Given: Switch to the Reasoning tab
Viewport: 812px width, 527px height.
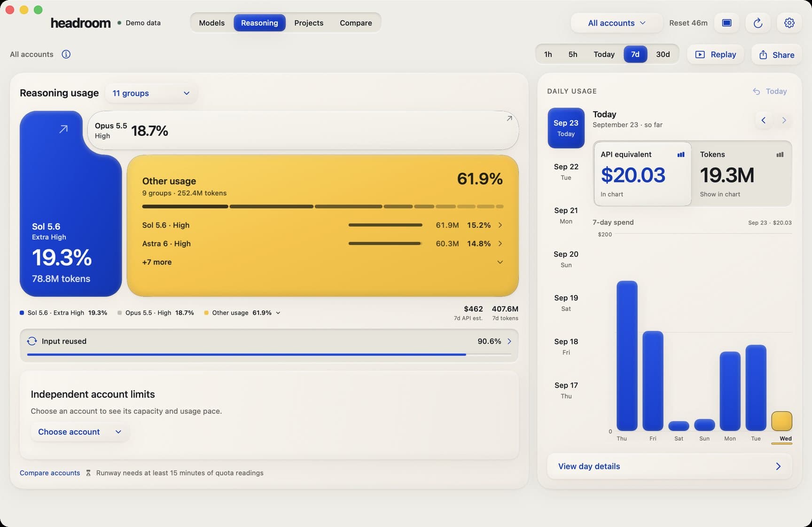Looking at the screenshot, I should click(x=259, y=23).
